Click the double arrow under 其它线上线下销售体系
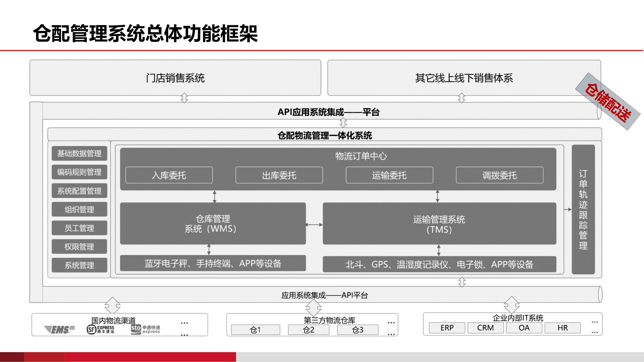Image resolution: width=644 pixels, height=362 pixels. pos(462,98)
